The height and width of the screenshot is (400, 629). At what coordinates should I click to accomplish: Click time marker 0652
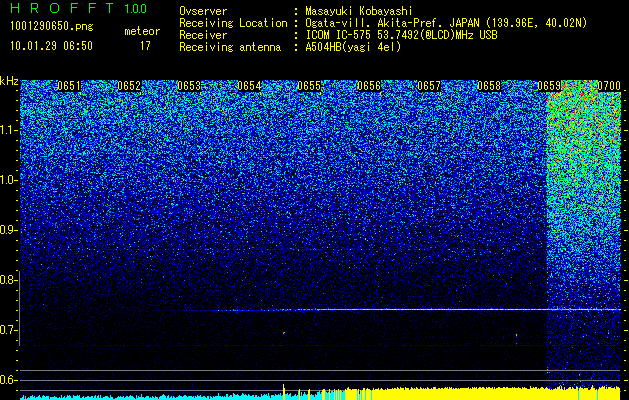point(129,86)
